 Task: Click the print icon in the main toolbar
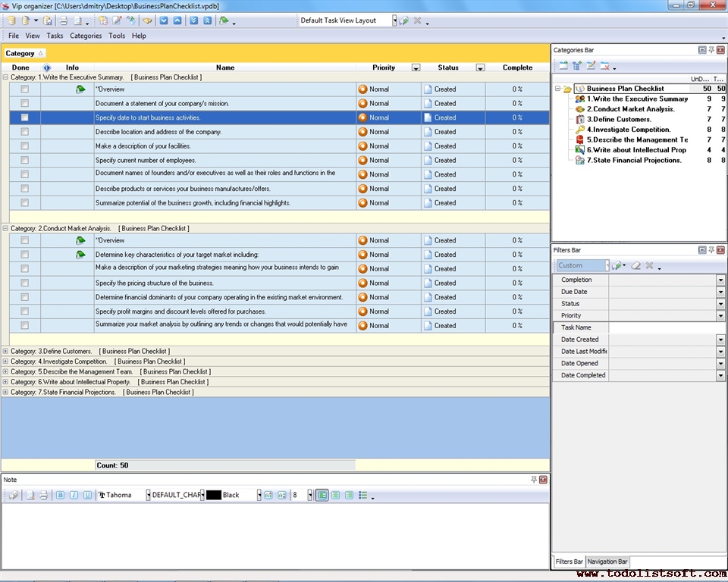pos(64,20)
